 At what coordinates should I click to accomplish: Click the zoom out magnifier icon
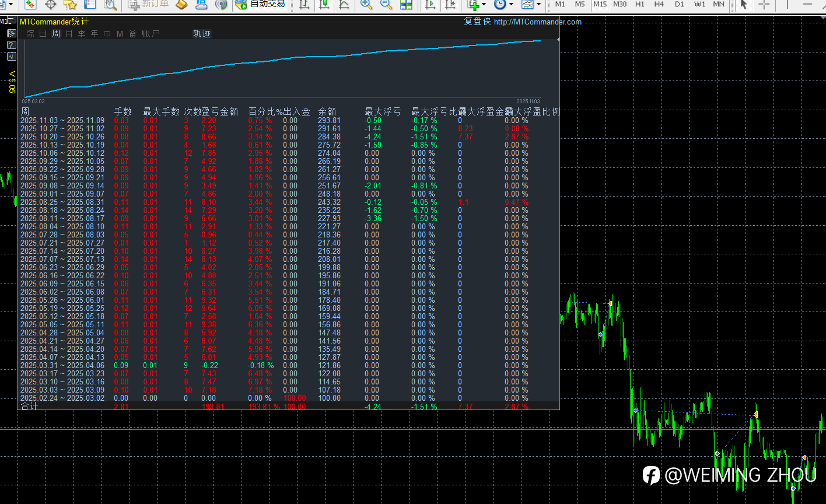(386, 5)
